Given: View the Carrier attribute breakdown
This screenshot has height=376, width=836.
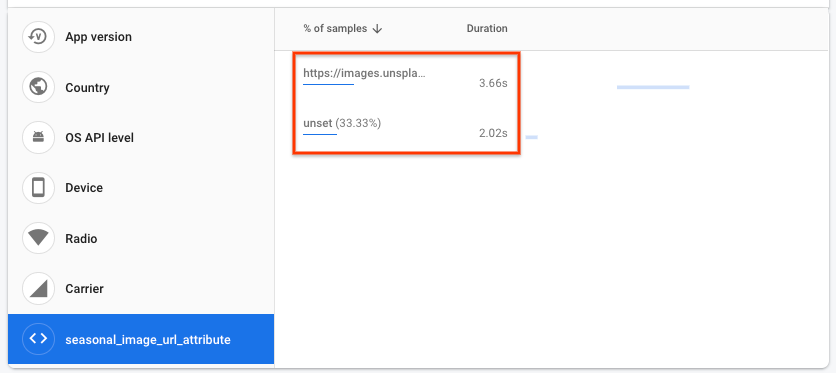Looking at the screenshot, I should [x=141, y=289].
